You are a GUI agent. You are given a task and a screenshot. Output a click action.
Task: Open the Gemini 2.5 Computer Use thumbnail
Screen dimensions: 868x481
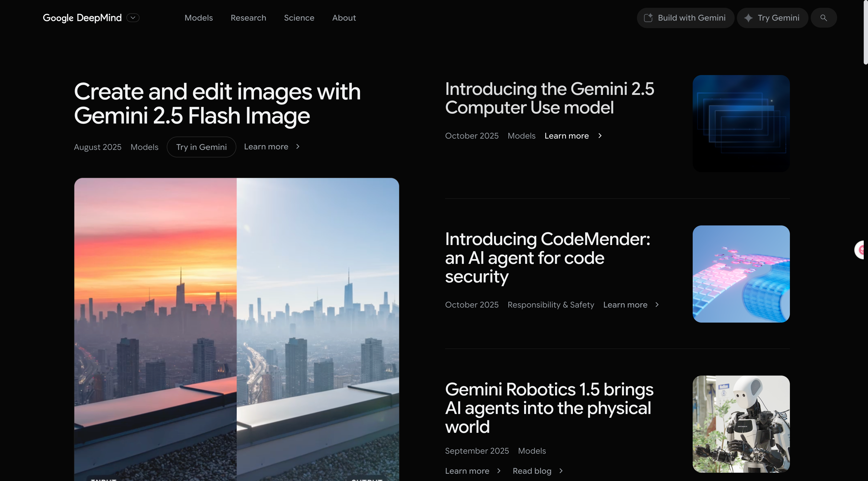tap(741, 124)
